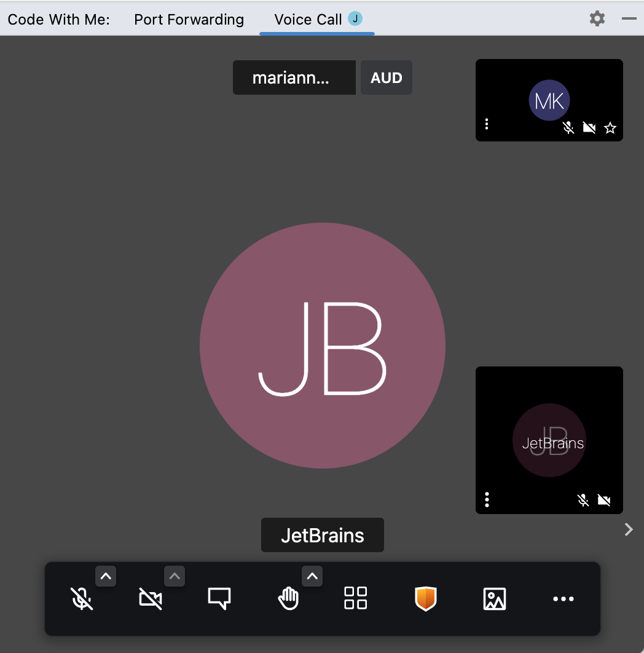644x653 pixels.
Task: Click the mariann... name label
Action: [x=294, y=77]
